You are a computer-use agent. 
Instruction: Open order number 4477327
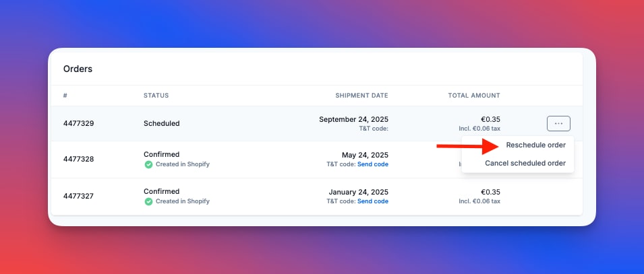(x=78, y=196)
